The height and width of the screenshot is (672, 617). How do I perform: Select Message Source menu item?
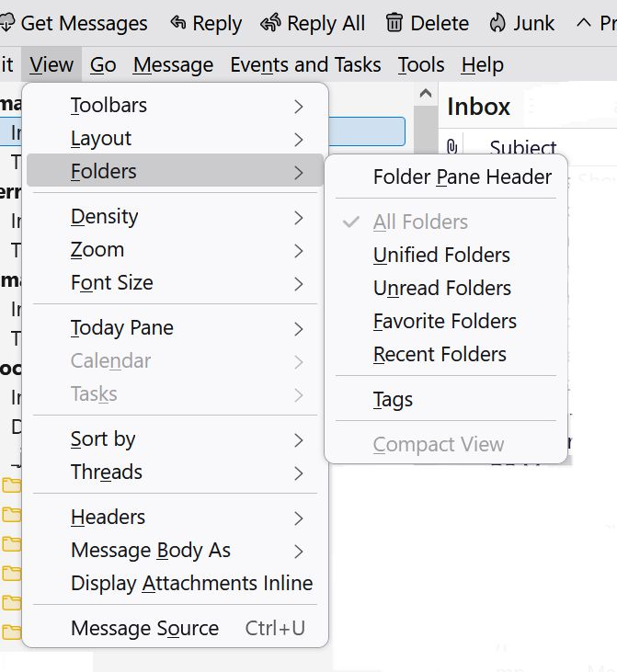click(175, 628)
